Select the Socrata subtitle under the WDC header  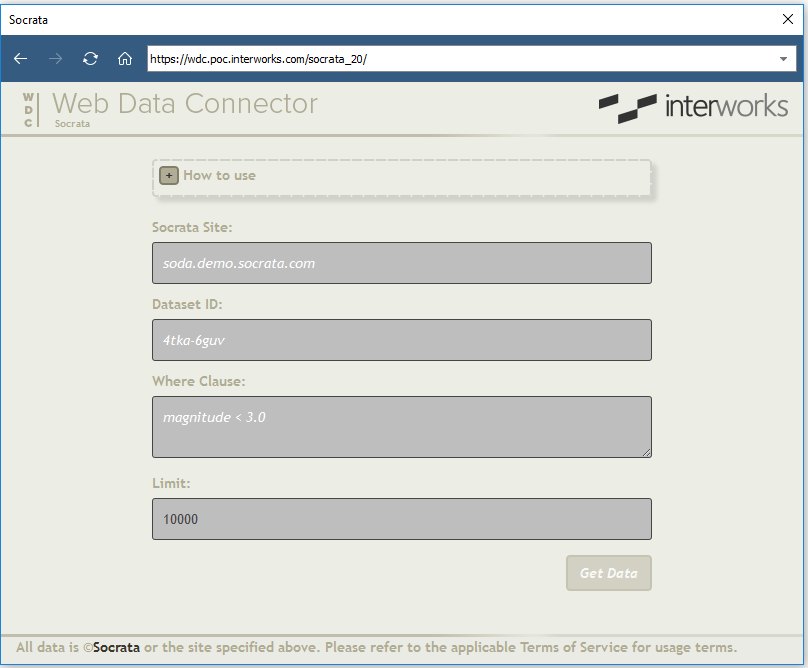72,123
